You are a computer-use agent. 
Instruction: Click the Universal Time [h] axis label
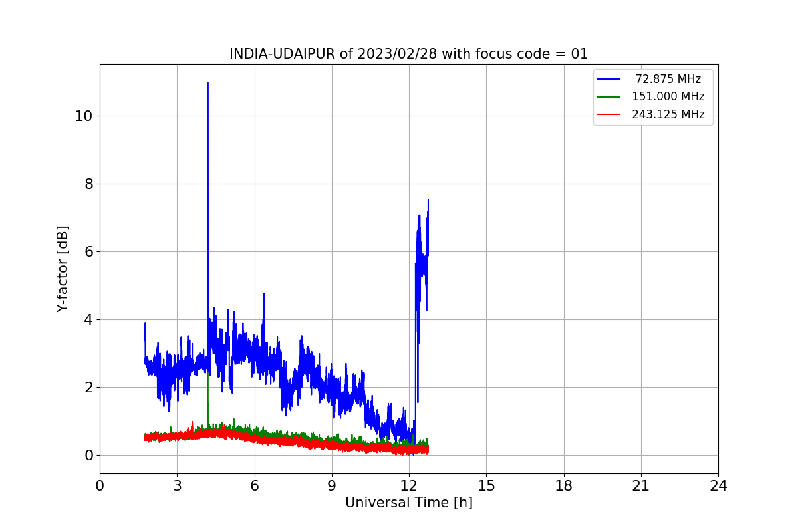408,503
